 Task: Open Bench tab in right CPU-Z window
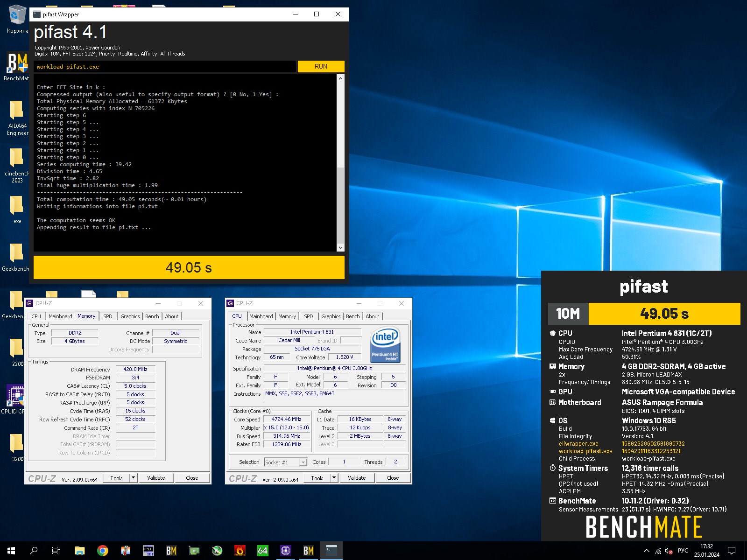pyautogui.click(x=353, y=316)
